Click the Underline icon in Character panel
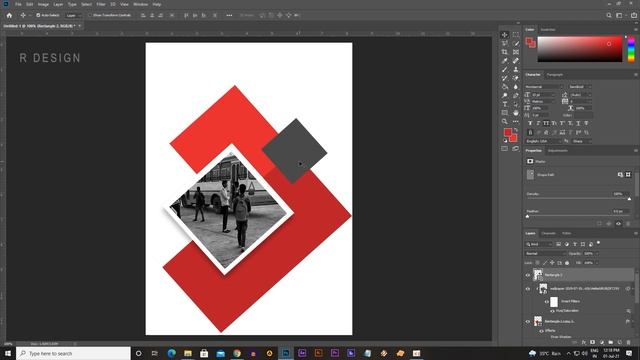Viewport: 640px width, 360px height. 578,123
